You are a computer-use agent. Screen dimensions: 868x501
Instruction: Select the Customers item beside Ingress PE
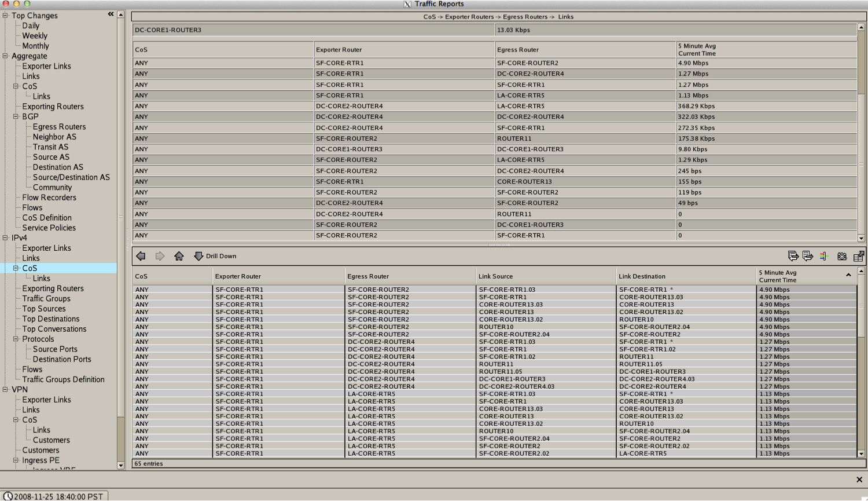click(x=41, y=450)
